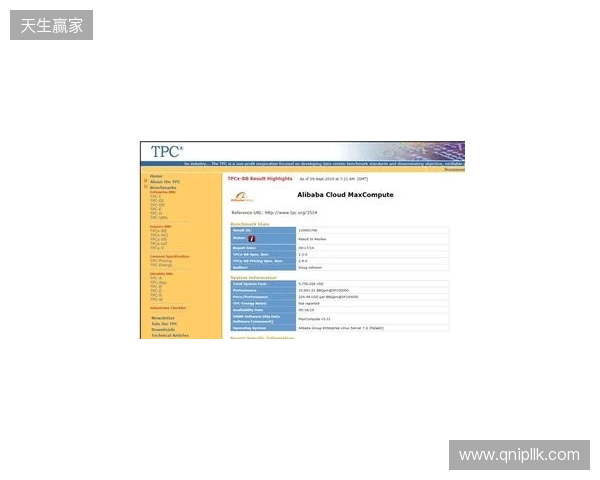Open the TPC-H benchmark link
This screenshot has width=600, height=480.
[156, 213]
